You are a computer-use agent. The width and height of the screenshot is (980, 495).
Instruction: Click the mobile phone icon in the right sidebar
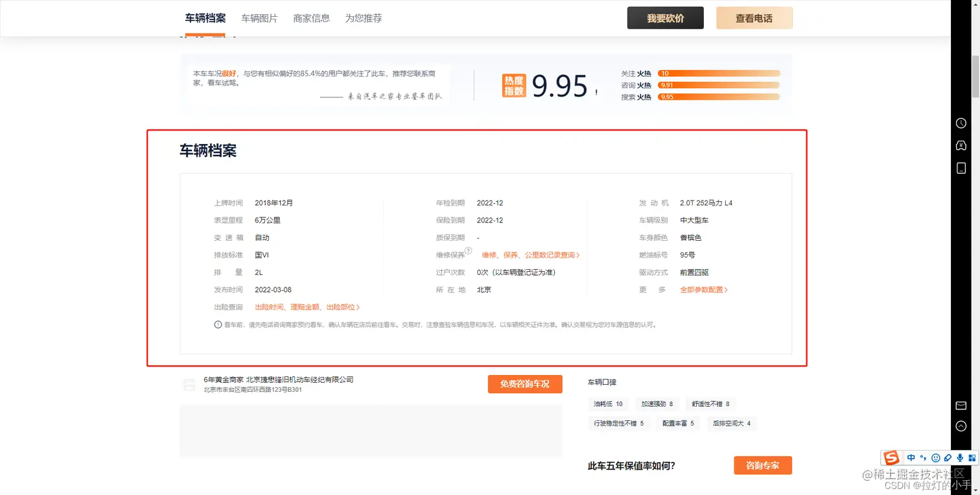tap(961, 168)
